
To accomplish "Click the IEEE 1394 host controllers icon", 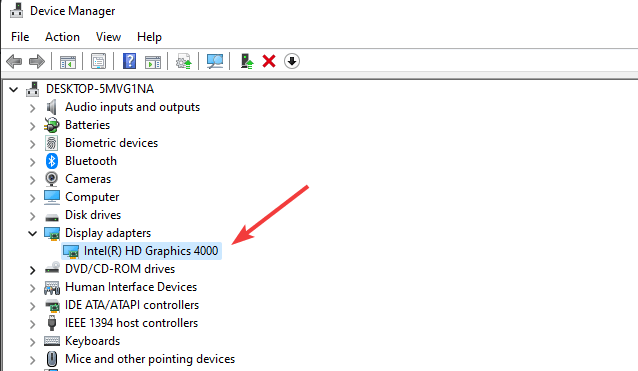I will [52, 323].
